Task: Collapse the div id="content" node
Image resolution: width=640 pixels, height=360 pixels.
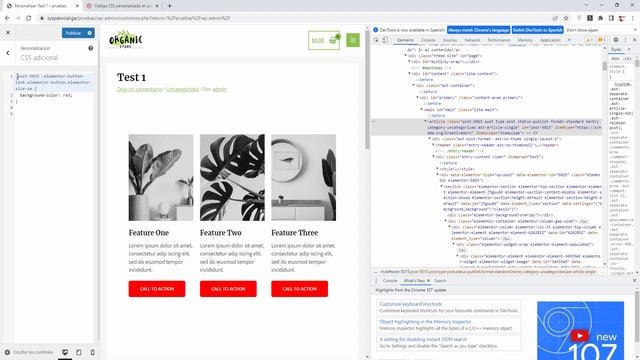Action: click(x=409, y=74)
